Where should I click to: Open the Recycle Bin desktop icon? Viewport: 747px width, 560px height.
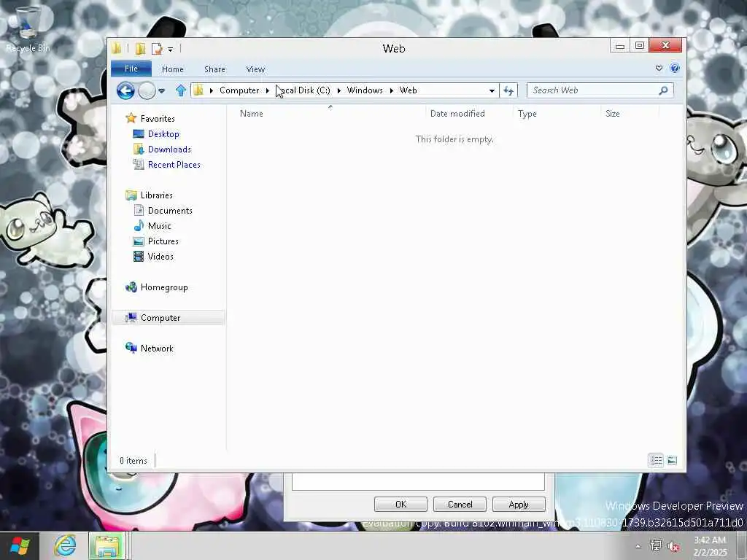28,28
